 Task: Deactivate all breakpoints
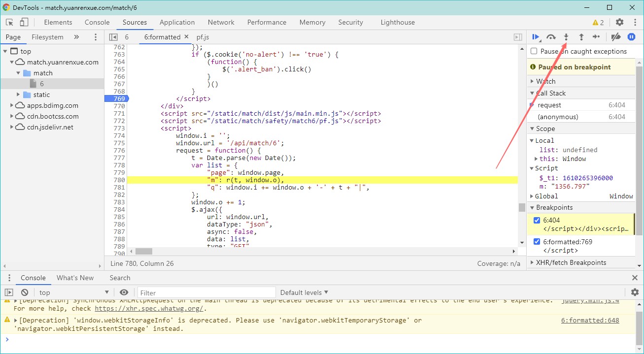615,37
